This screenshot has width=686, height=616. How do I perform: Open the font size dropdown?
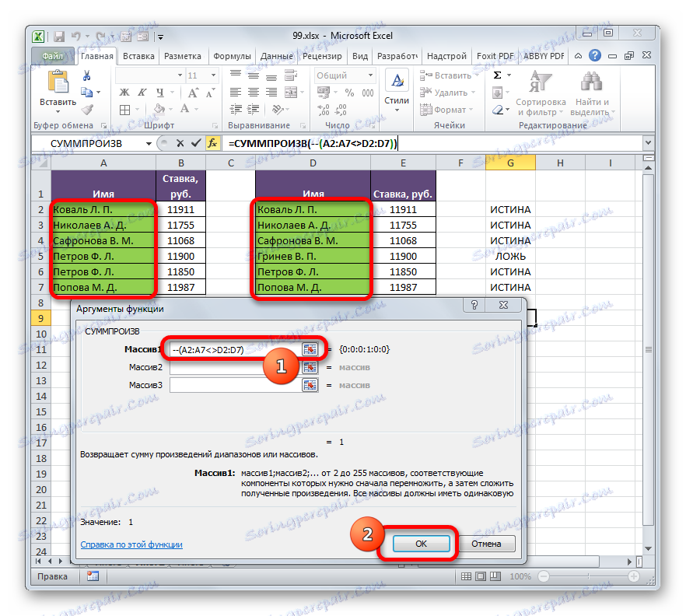(212, 75)
